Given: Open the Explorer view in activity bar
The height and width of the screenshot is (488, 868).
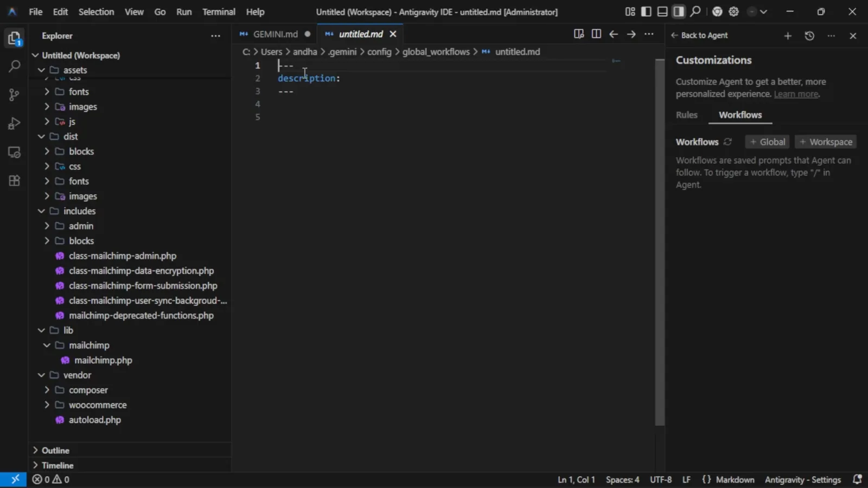Looking at the screenshot, I should coord(14,38).
